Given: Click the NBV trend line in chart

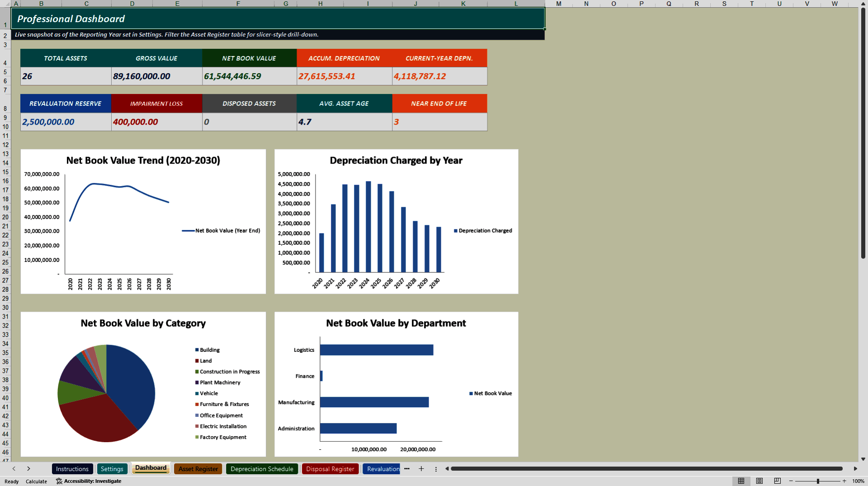Looking at the screenshot, I should click(x=119, y=187).
